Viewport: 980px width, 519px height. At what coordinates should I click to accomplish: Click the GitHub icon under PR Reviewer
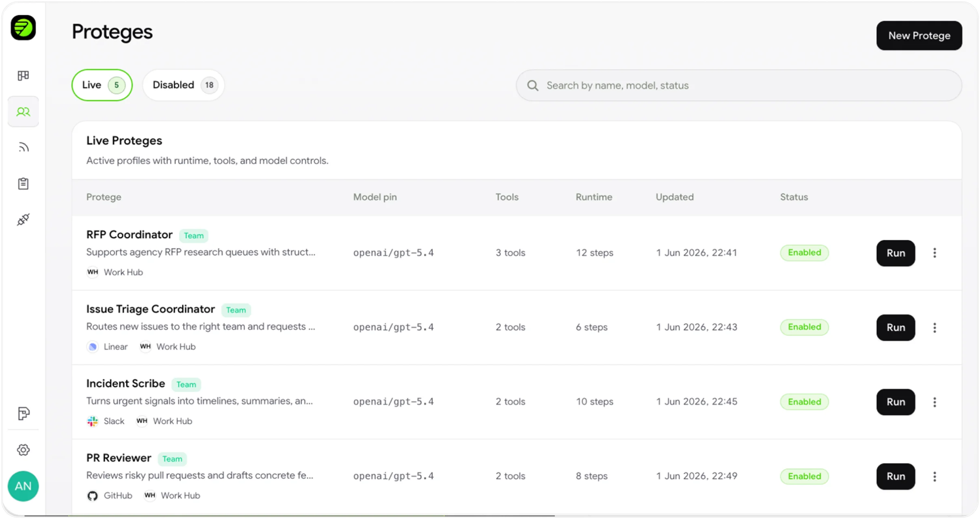[x=93, y=495]
